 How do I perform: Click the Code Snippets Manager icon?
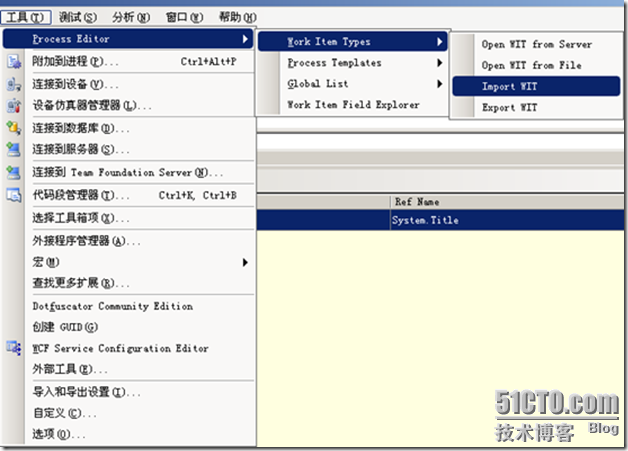coord(14,195)
